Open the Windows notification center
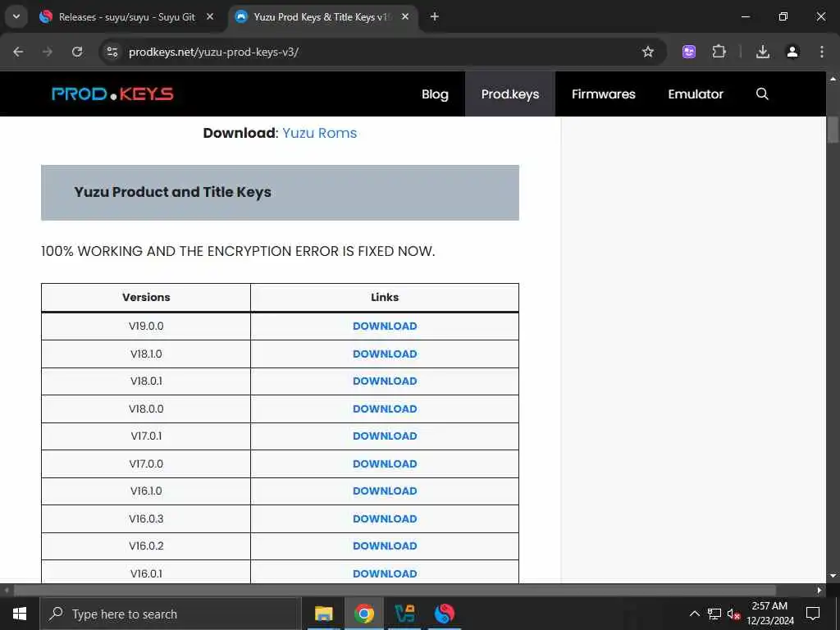This screenshot has width=840, height=630. pos(813,614)
